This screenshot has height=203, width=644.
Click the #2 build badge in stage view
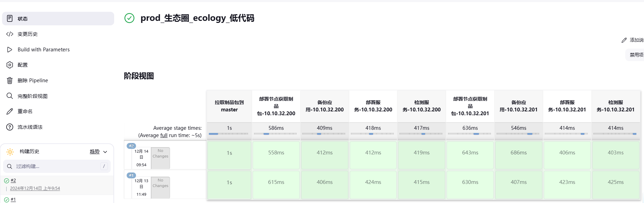point(132,146)
